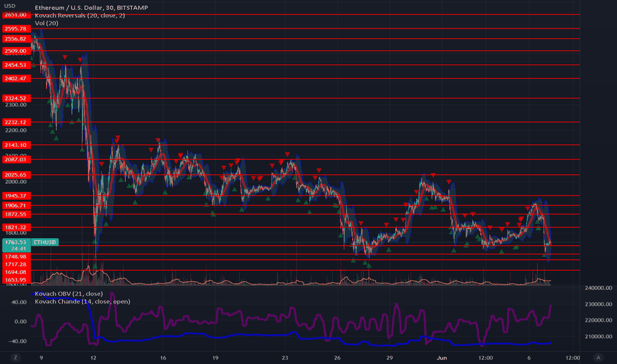Click the 40.00 Chande scale value
Image resolution: width=617 pixels, height=364 pixels.
[19, 302]
